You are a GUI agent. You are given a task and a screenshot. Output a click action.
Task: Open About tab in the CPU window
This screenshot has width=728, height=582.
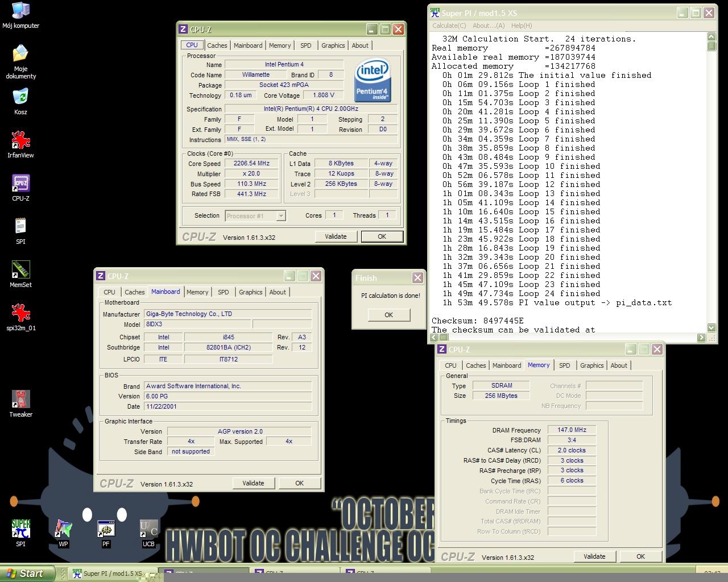tap(360, 45)
